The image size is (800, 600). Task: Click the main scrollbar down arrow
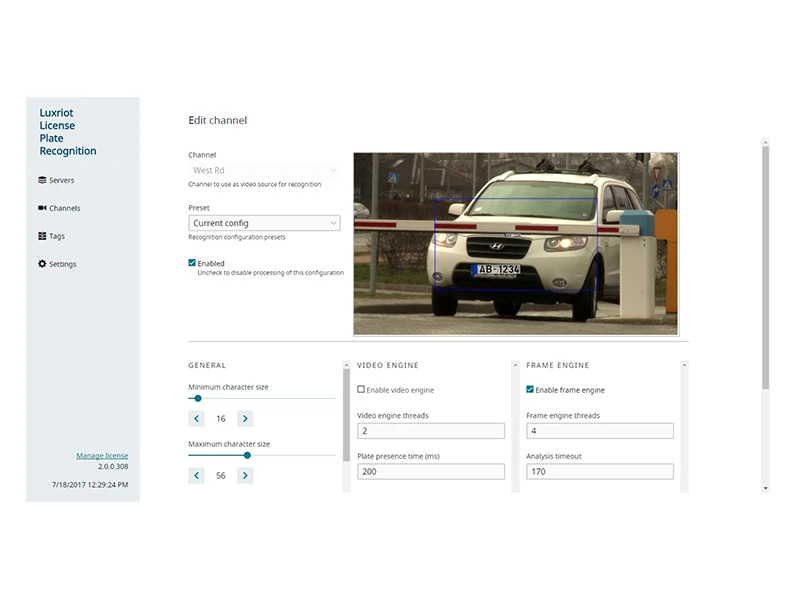pyautogui.click(x=766, y=489)
